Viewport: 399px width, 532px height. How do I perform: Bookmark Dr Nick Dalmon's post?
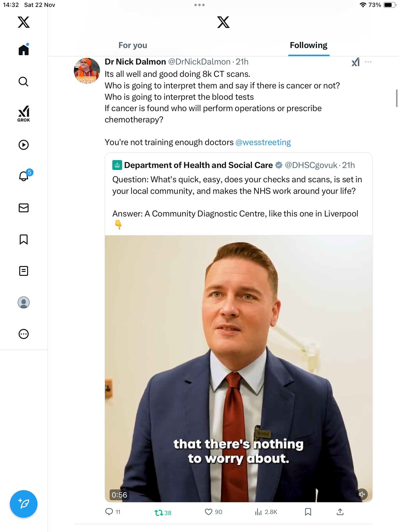308,512
